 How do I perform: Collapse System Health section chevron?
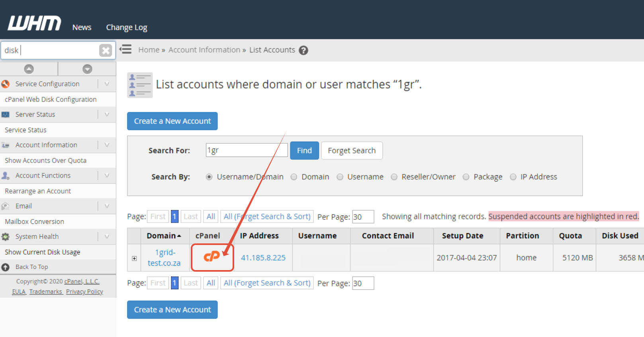pyautogui.click(x=107, y=237)
